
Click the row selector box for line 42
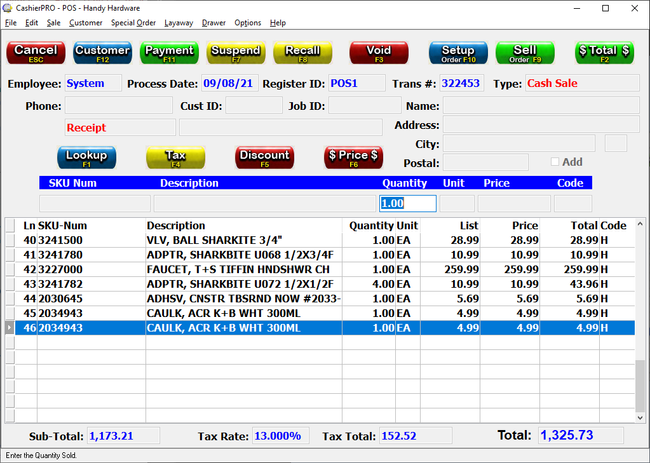10,269
